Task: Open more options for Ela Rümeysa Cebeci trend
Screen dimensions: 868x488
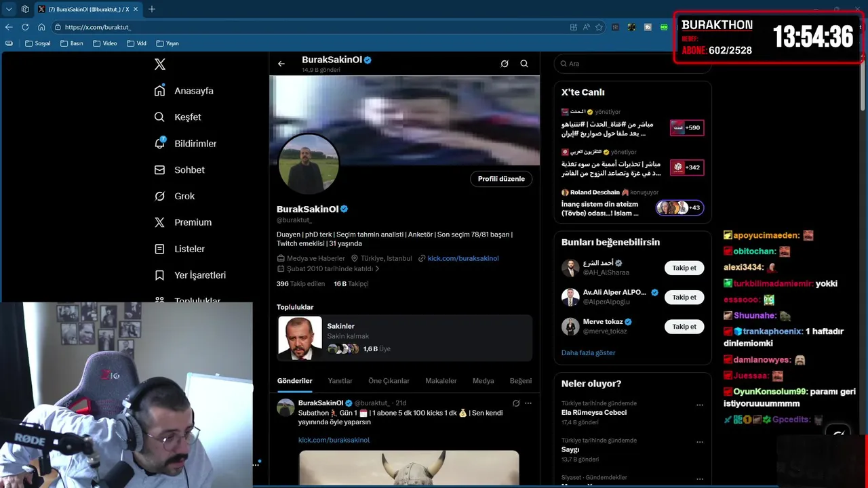Action: pos(700,405)
